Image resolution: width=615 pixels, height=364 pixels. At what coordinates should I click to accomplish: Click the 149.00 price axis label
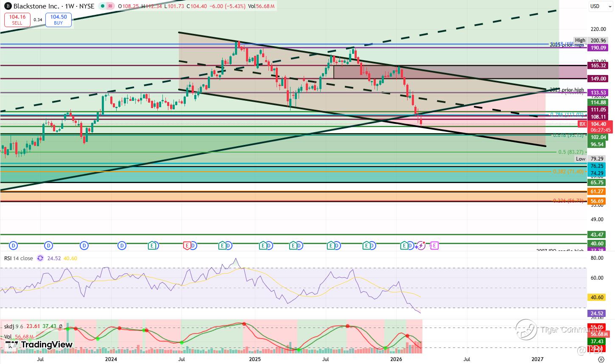[x=598, y=78]
